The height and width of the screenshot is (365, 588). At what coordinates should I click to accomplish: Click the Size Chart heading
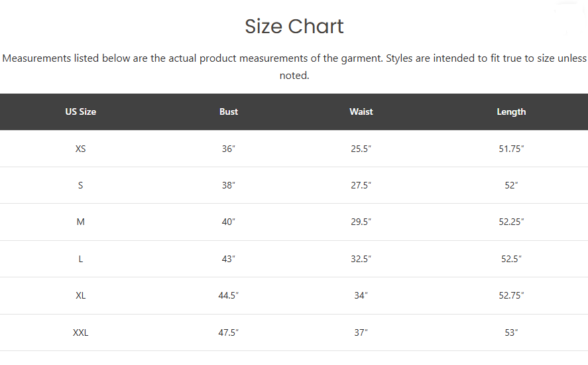point(294,27)
